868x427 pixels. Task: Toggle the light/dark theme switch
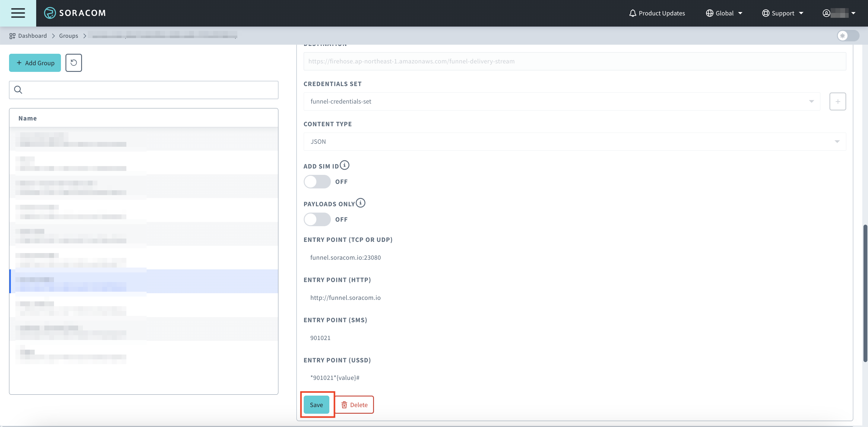848,36
